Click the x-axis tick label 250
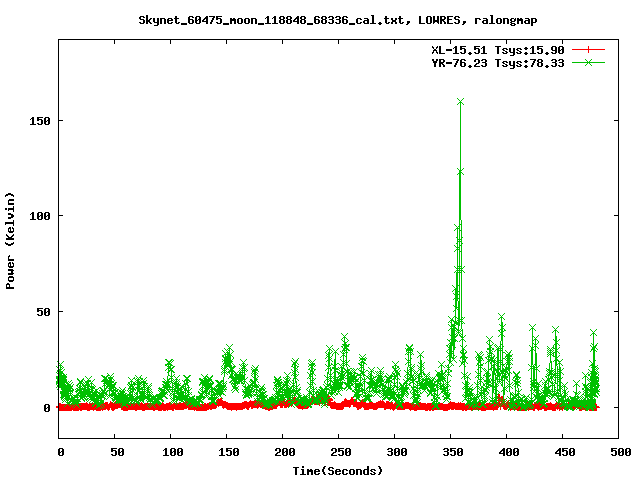This screenshot has width=640, height=480. [341, 452]
